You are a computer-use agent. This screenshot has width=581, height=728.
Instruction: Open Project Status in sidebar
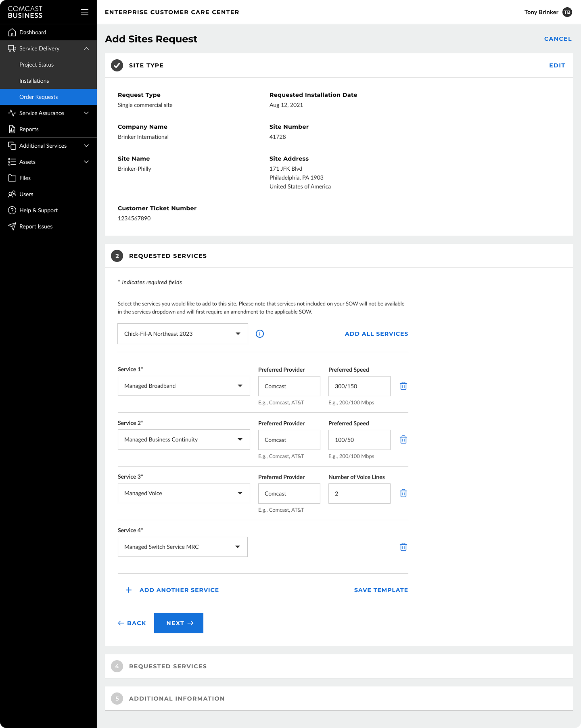tap(48, 65)
